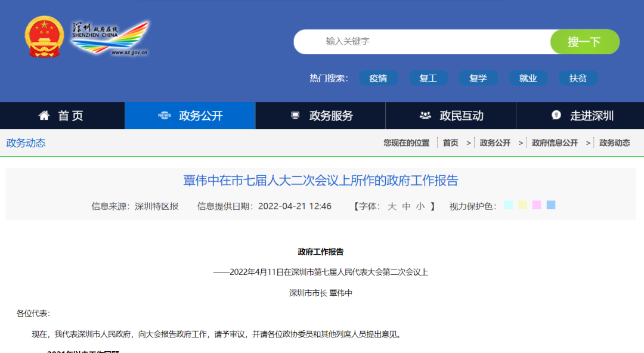Open the 政府信息公开 breadcrumb link
This screenshot has width=644, height=353.
coord(556,143)
